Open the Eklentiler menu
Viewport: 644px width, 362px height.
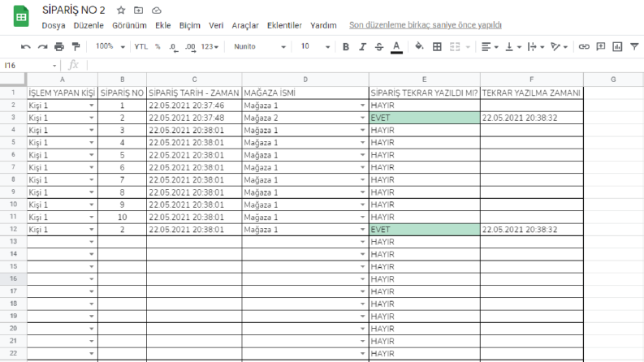pyautogui.click(x=284, y=25)
